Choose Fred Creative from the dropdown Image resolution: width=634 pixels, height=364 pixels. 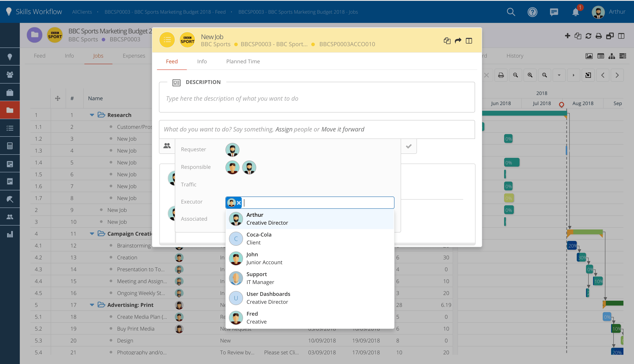coord(256,317)
